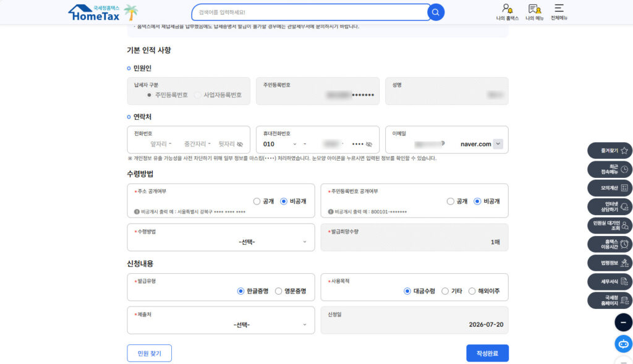
Task: Reveal masked 전화번호 with eye icon
Action: 240,144
